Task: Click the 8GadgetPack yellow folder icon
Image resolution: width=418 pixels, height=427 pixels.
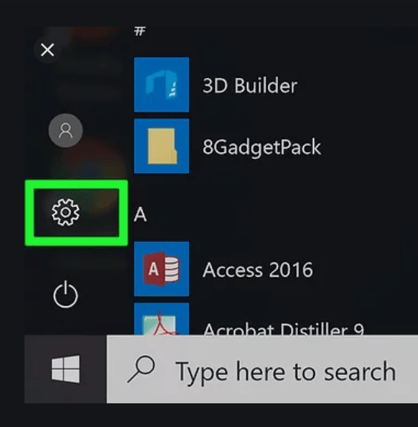Action: click(x=161, y=146)
